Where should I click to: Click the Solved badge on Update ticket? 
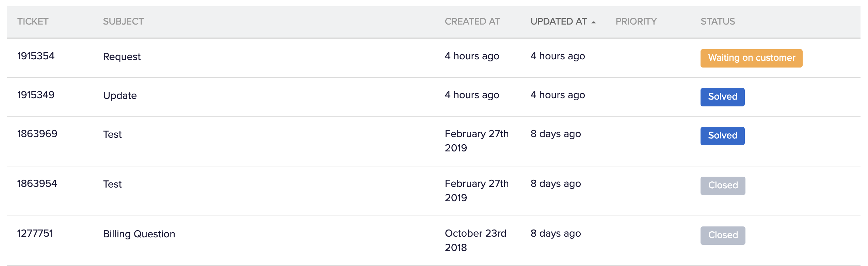click(x=722, y=97)
